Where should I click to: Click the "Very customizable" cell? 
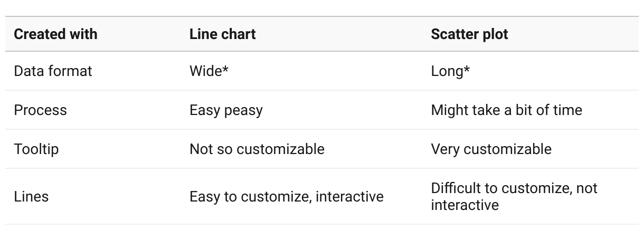[x=491, y=149]
